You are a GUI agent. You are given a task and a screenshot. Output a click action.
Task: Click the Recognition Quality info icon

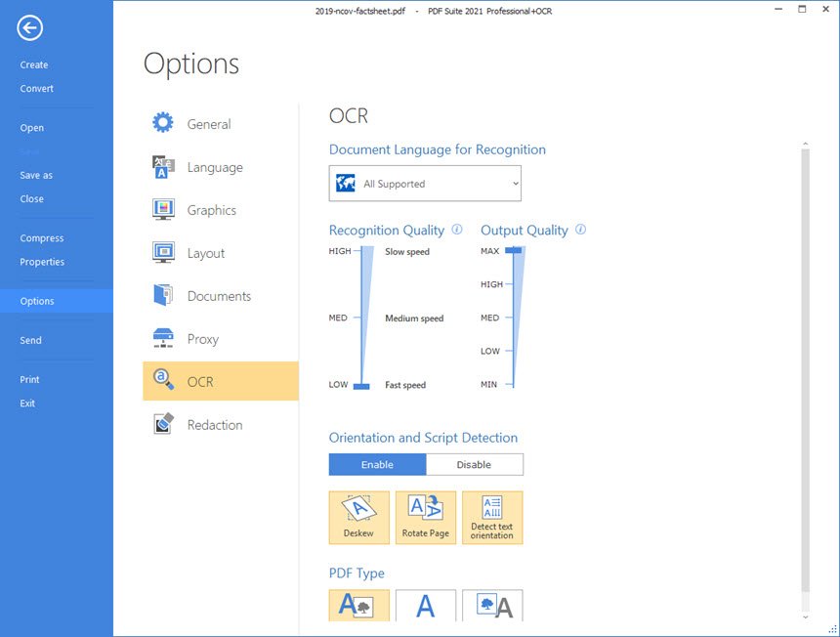coord(457,230)
